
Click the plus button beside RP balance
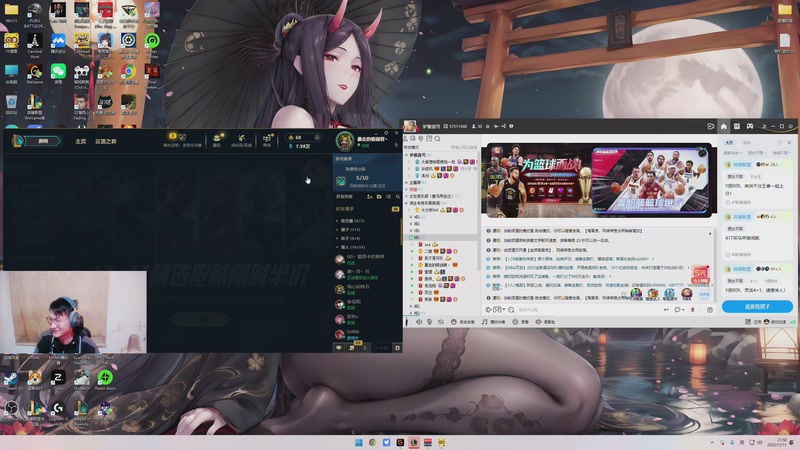point(317,137)
